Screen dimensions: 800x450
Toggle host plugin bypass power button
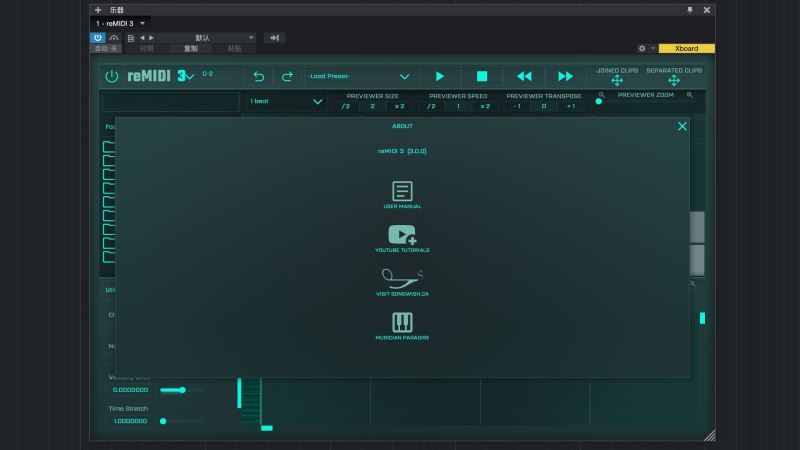pos(97,38)
